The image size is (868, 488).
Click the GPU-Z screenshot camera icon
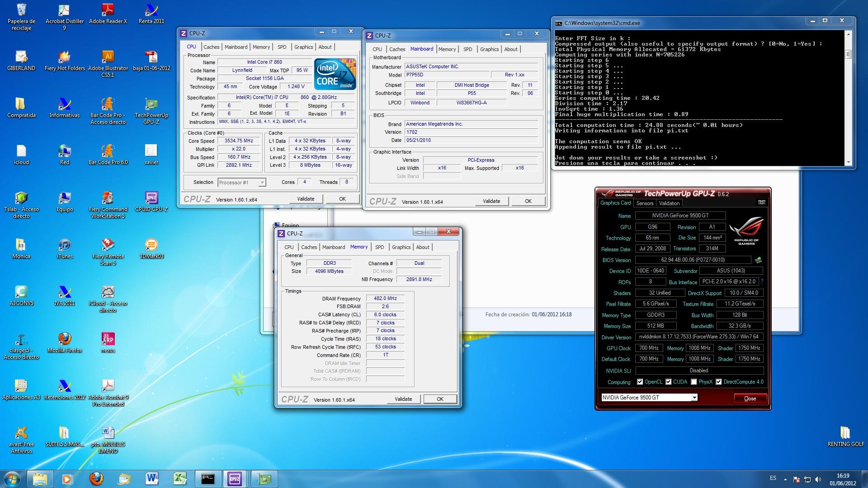(762, 202)
